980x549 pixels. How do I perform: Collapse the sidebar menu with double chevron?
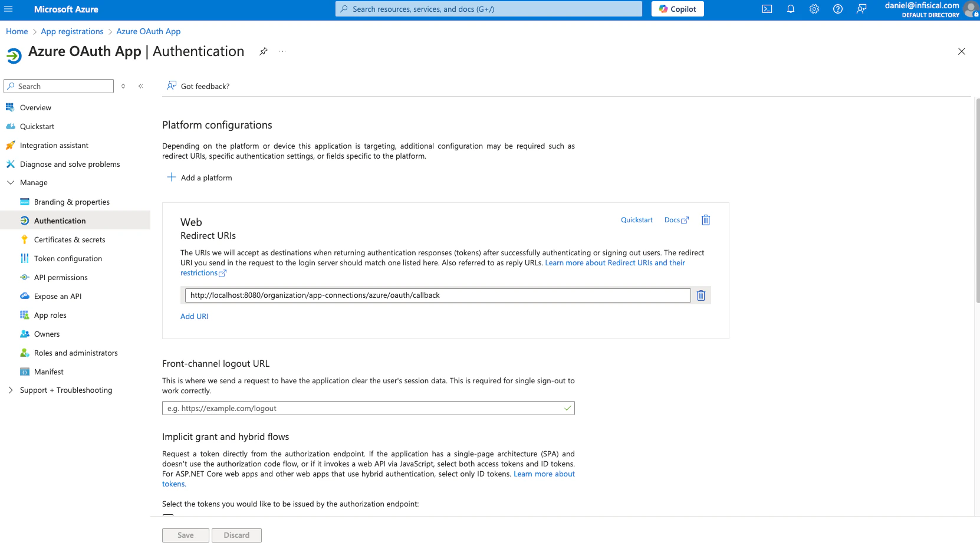pos(141,86)
